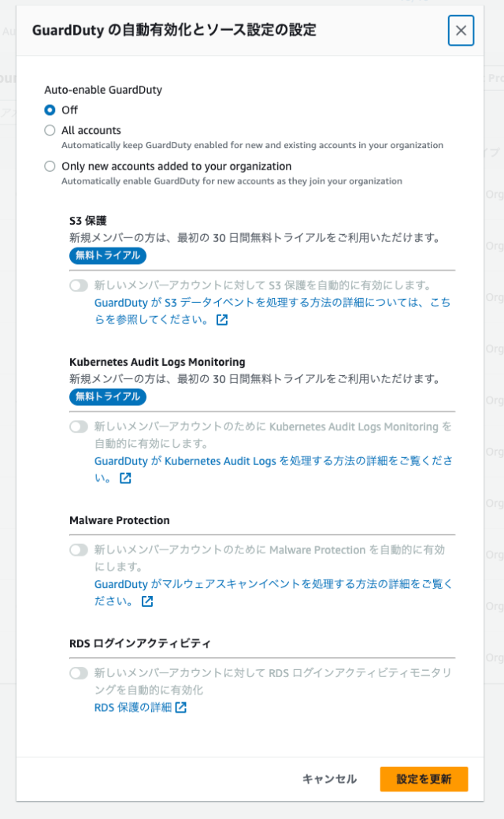Image resolution: width=504 pixels, height=819 pixels.
Task: Click the Auto-enable GuardDuty label
Action: point(103,90)
